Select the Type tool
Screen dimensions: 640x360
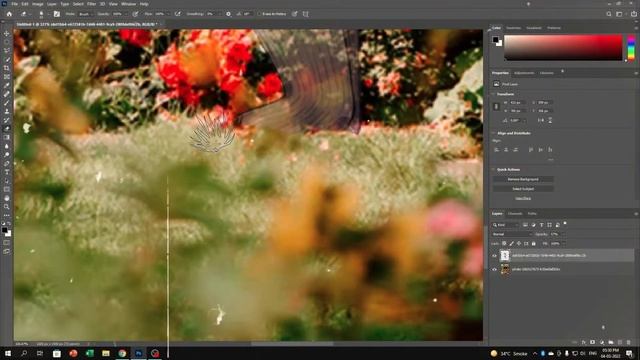tap(7, 172)
